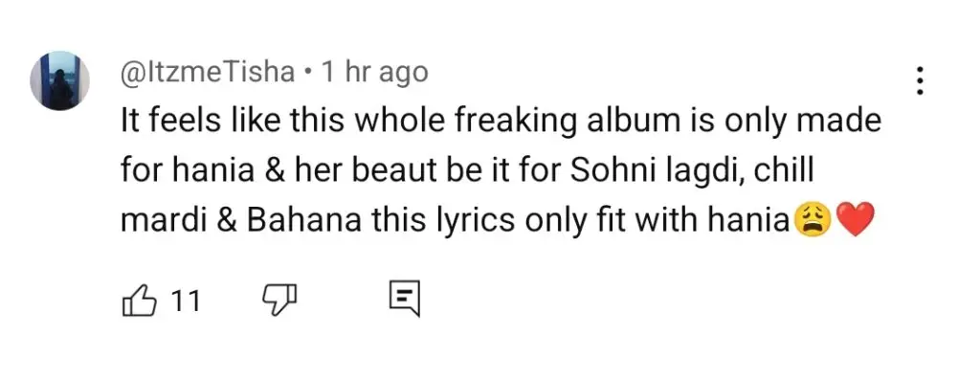This screenshot has height=379, width=980.
Task: Dislike the comment with thumbs-down icon
Action: click(x=277, y=301)
